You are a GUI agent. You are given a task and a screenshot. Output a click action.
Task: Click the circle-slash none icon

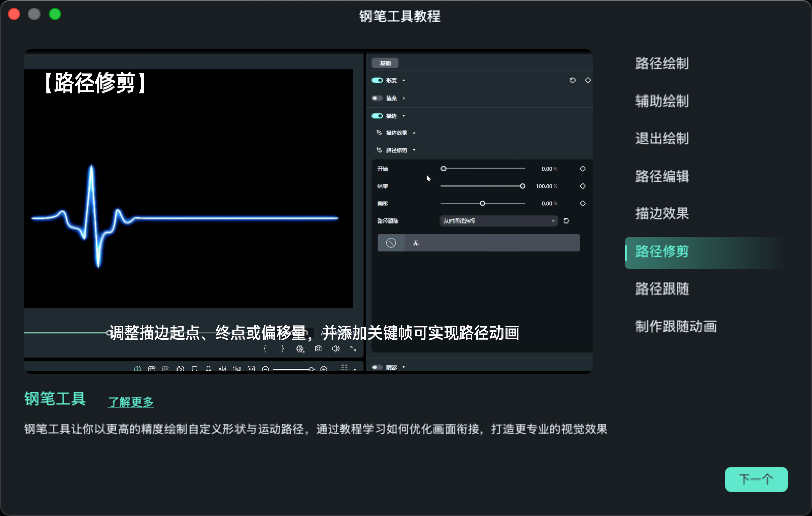coord(391,243)
